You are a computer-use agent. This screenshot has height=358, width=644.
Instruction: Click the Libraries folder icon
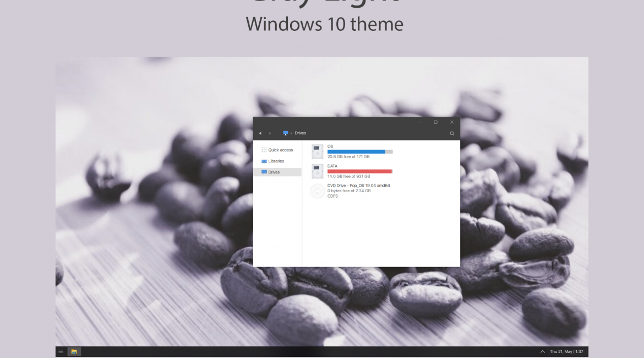(264, 161)
